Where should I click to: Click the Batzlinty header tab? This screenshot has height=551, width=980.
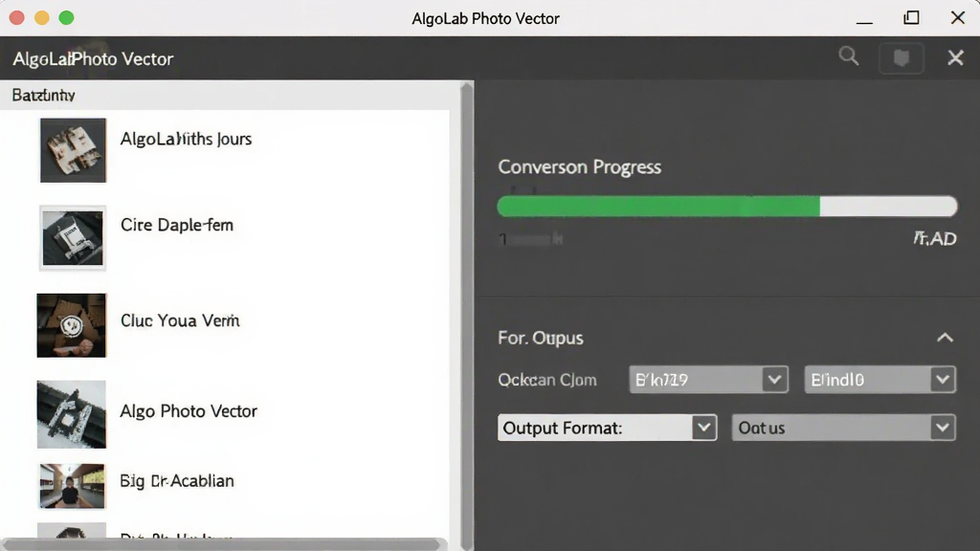point(43,95)
